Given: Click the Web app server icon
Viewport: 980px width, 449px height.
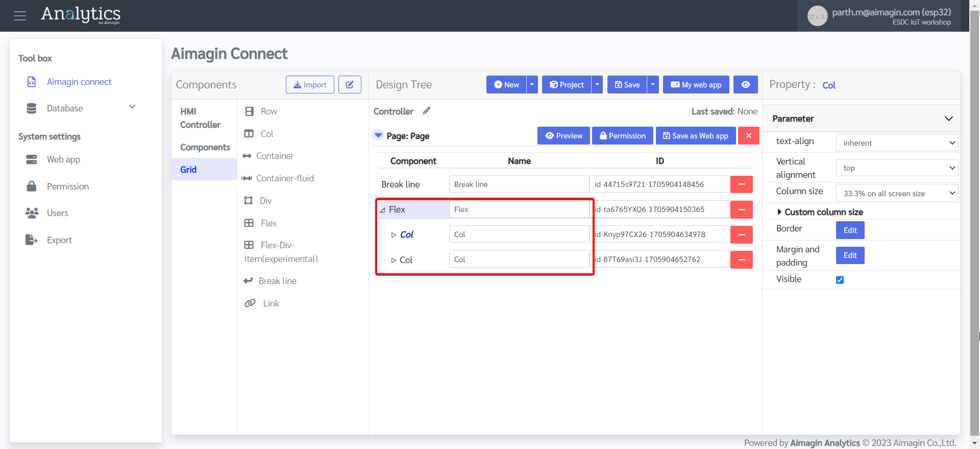Looking at the screenshot, I should 32,159.
